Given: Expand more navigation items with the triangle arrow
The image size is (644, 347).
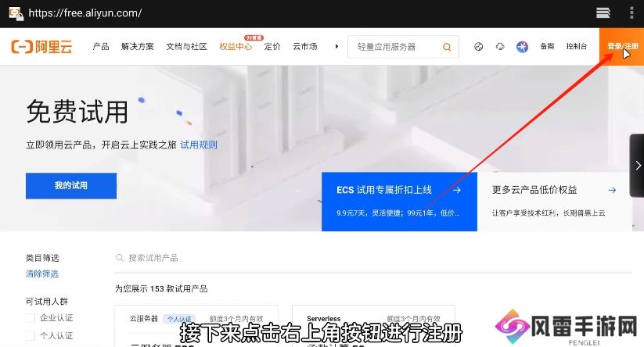Looking at the screenshot, I should pyautogui.click(x=336, y=47).
